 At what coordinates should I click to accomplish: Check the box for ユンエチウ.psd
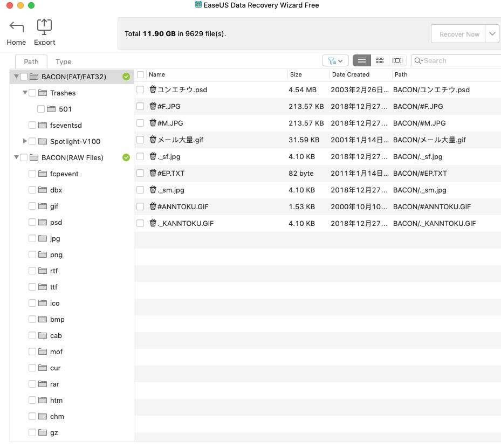click(x=140, y=89)
